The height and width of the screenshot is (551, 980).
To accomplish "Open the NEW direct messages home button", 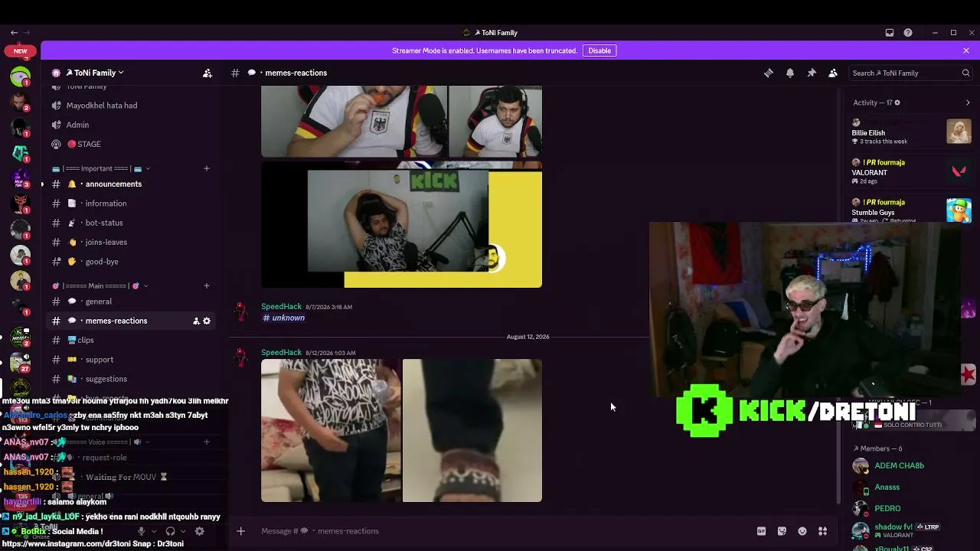I will (21, 51).
